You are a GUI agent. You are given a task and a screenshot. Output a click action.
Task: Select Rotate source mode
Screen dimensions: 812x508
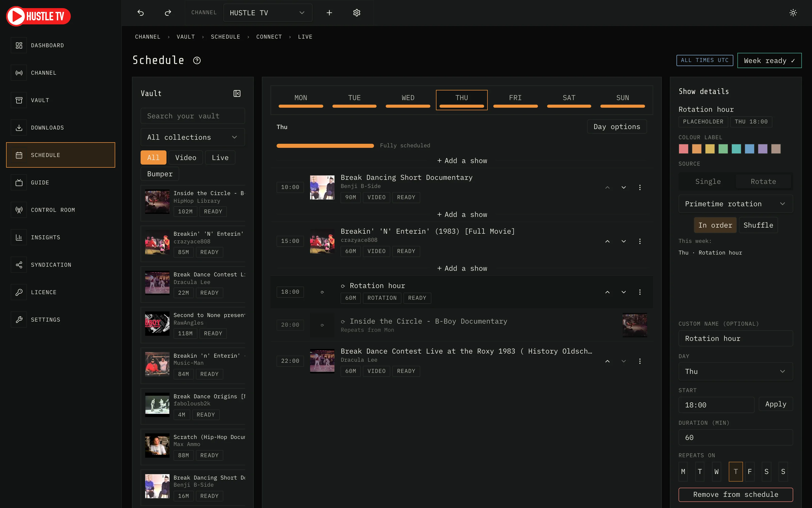(x=763, y=181)
